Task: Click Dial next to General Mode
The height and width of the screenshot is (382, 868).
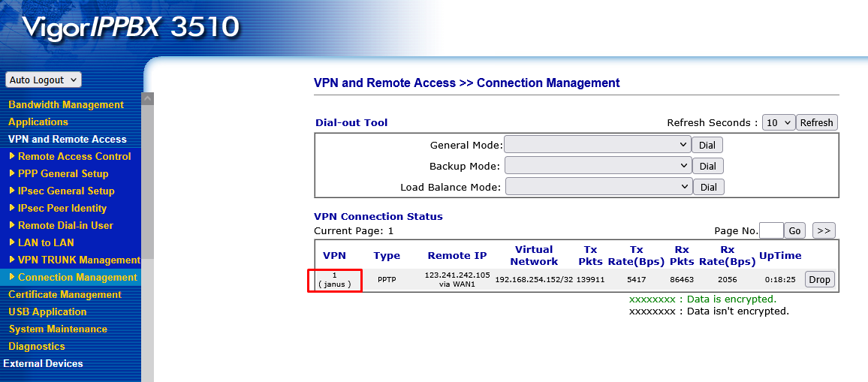Action: (x=707, y=146)
